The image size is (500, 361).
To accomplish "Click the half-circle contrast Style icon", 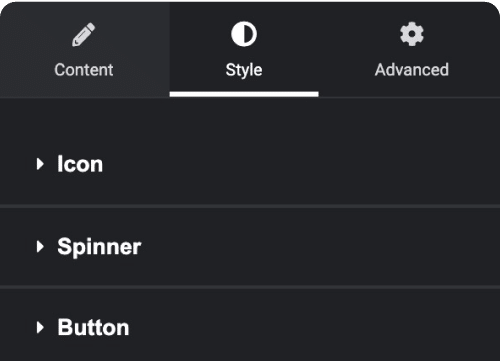I will click(244, 34).
